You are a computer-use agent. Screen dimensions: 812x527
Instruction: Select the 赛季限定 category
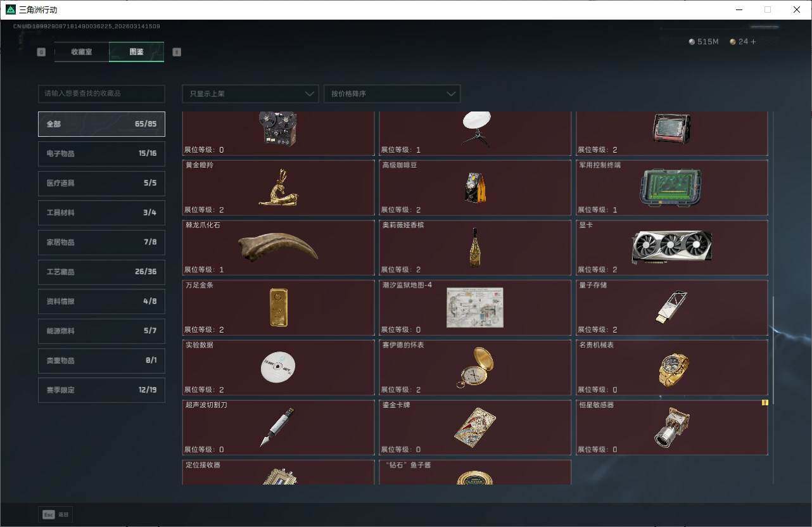(x=101, y=390)
